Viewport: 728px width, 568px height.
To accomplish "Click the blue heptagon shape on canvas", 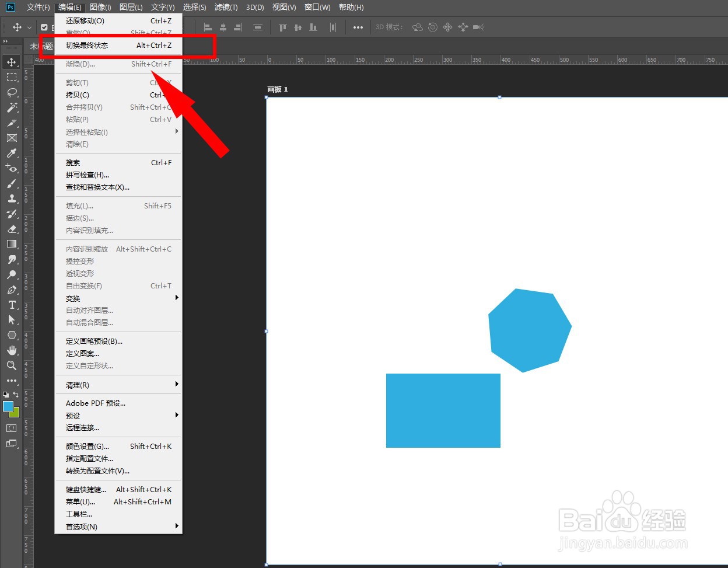I will (x=529, y=330).
